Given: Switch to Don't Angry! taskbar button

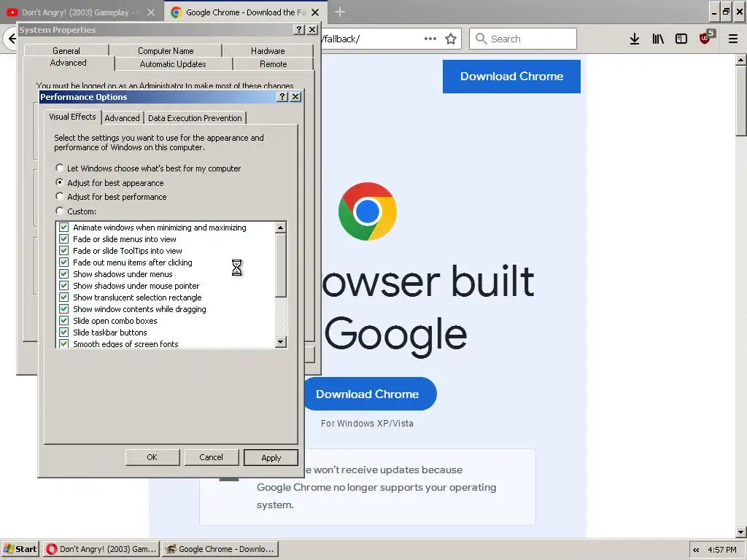Looking at the screenshot, I should pos(101,549).
